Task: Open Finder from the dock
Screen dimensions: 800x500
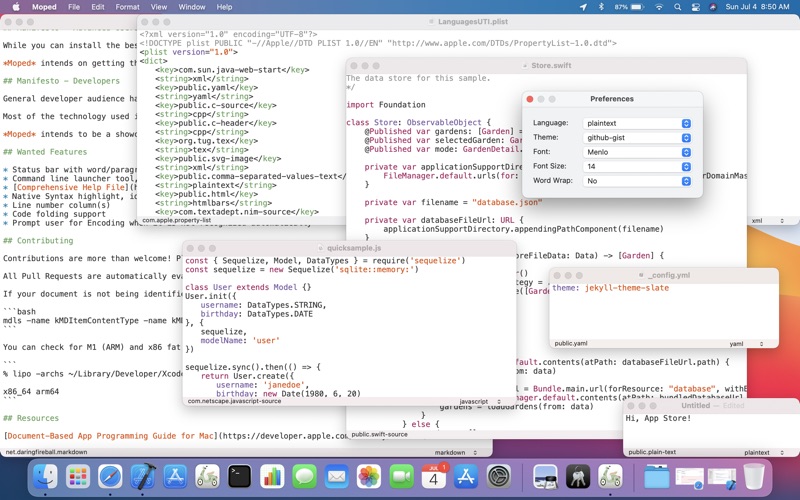Action: [x=45, y=478]
